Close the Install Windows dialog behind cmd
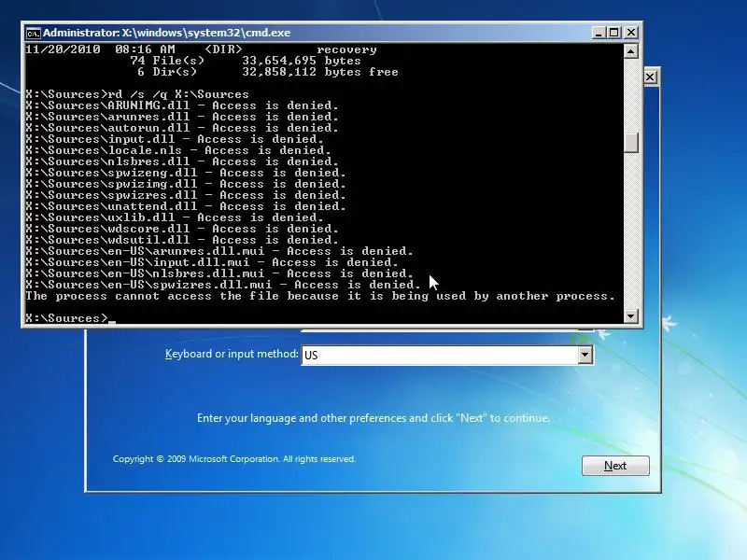 (x=650, y=77)
